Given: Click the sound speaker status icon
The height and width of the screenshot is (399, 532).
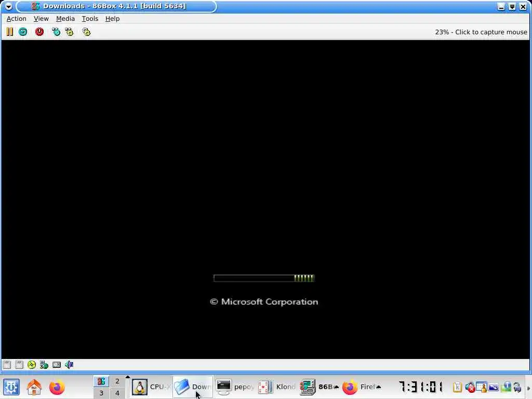Looking at the screenshot, I should 69,365.
